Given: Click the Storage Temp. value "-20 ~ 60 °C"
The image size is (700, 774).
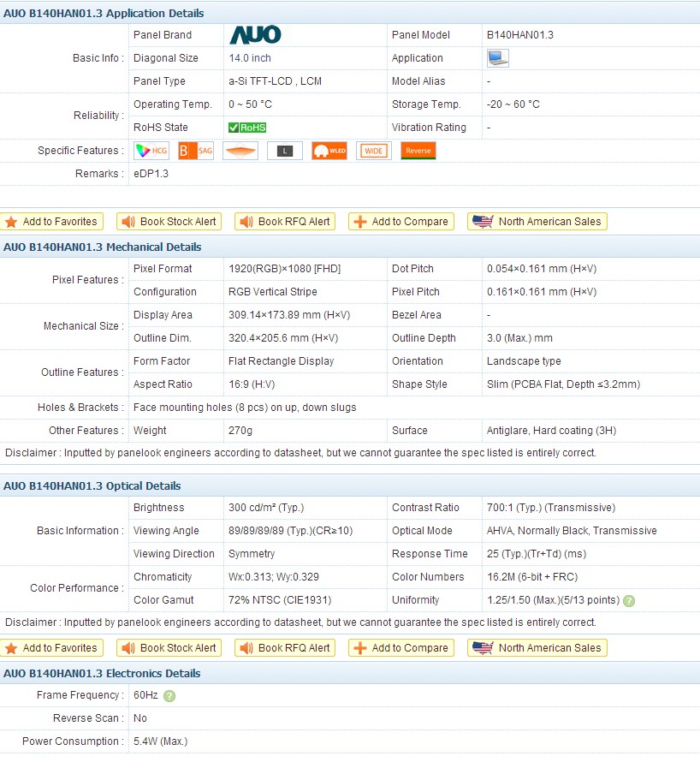Looking at the screenshot, I should (x=513, y=104).
